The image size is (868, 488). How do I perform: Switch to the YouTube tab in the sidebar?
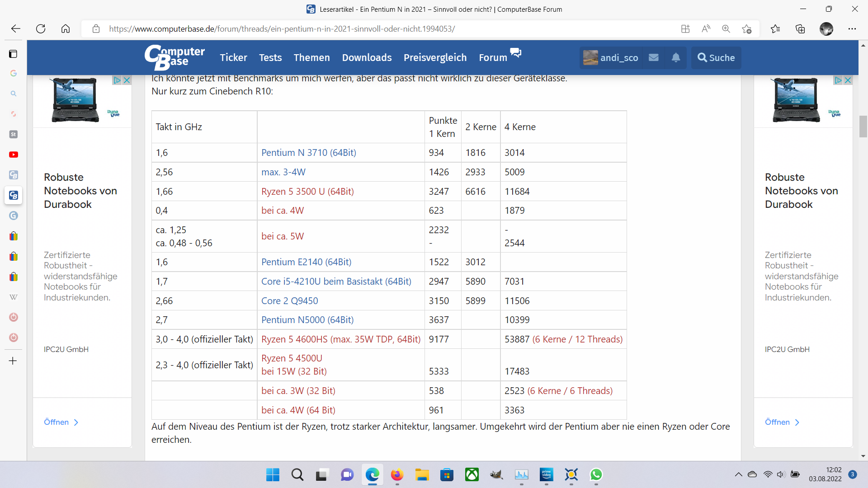(14, 155)
